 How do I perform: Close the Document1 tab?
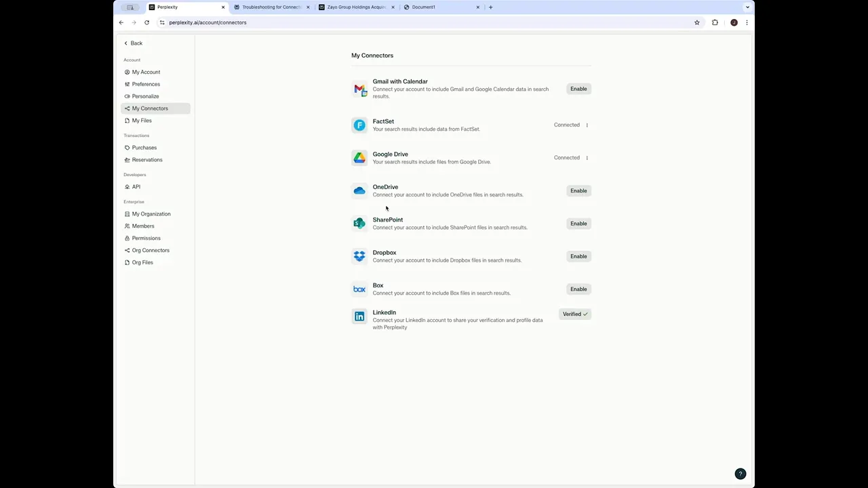pyautogui.click(x=478, y=7)
